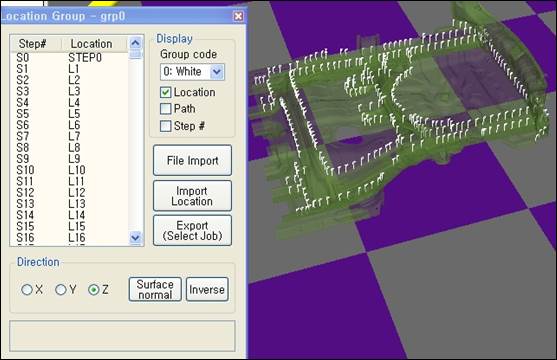
Task: Select the X direction radio button
Action: point(27,290)
